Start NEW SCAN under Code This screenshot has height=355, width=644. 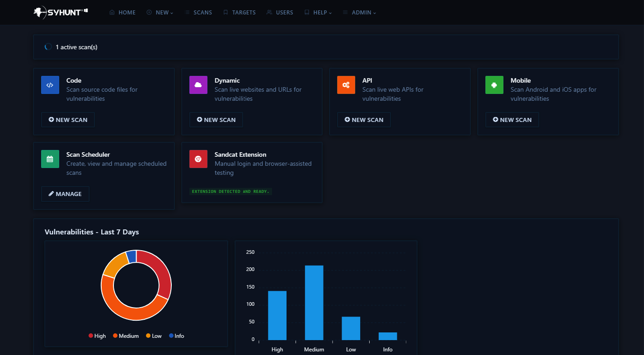click(68, 120)
